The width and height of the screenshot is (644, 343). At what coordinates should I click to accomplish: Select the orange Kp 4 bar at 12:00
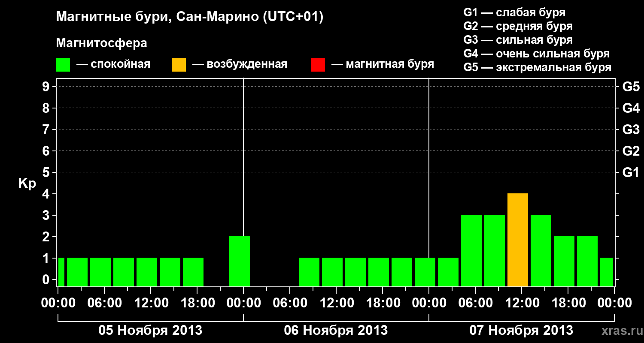pyautogui.click(x=518, y=240)
